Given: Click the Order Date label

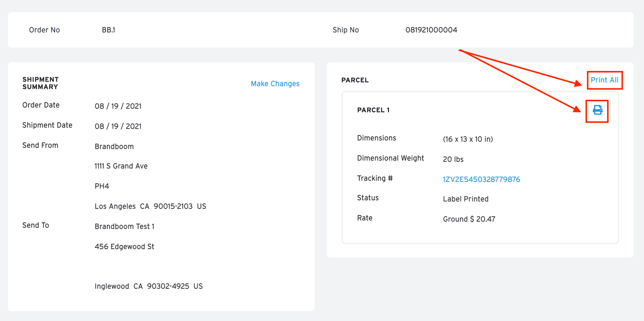Looking at the screenshot, I should (x=41, y=105).
